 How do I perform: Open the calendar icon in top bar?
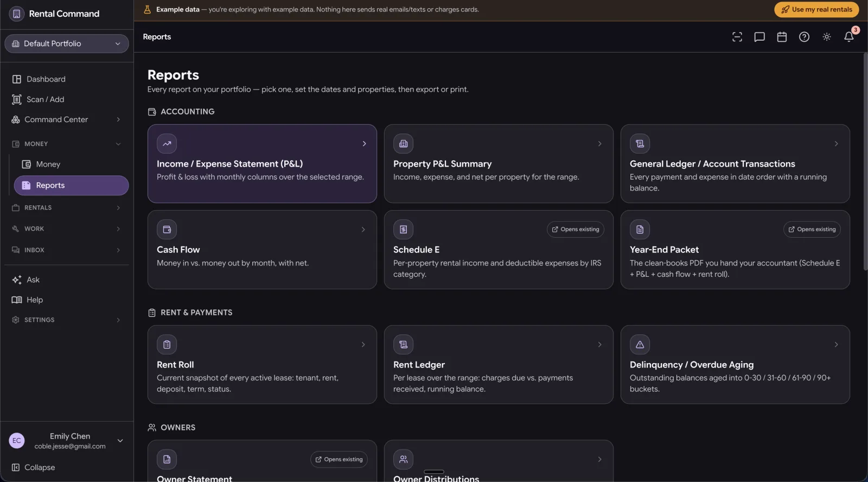(782, 37)
